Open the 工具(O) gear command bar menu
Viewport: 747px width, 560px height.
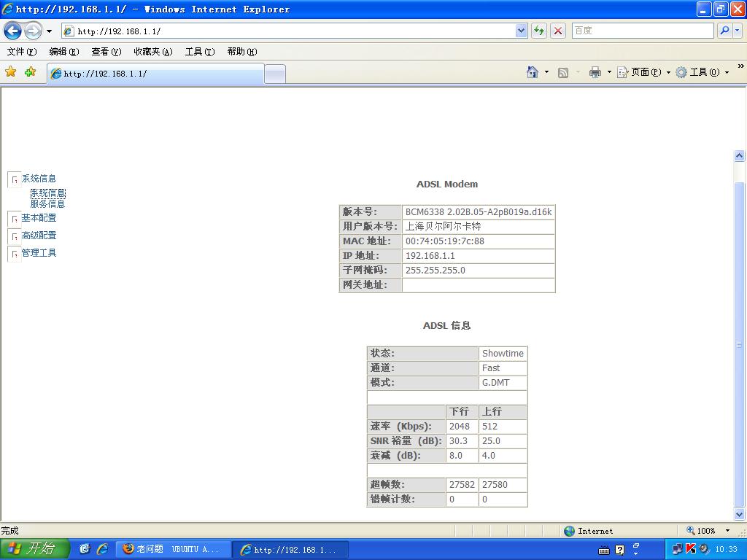(703, 72)
